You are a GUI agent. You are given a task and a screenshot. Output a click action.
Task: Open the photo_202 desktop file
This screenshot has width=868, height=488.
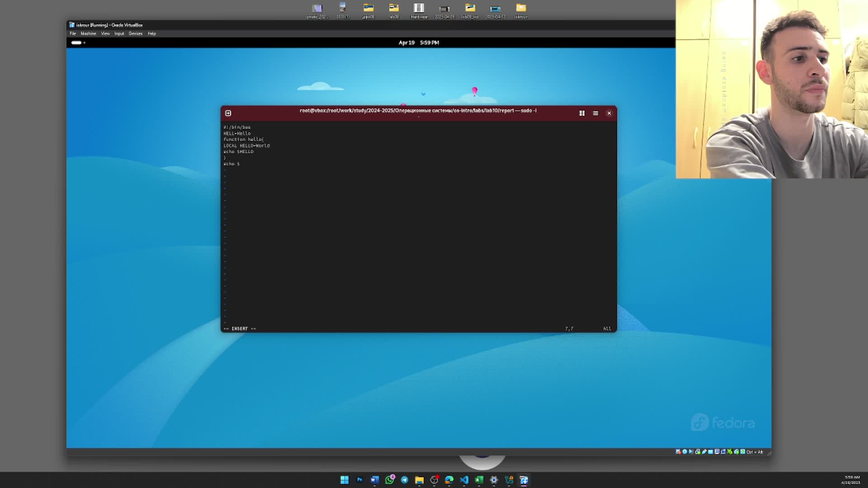coord(317,11)
